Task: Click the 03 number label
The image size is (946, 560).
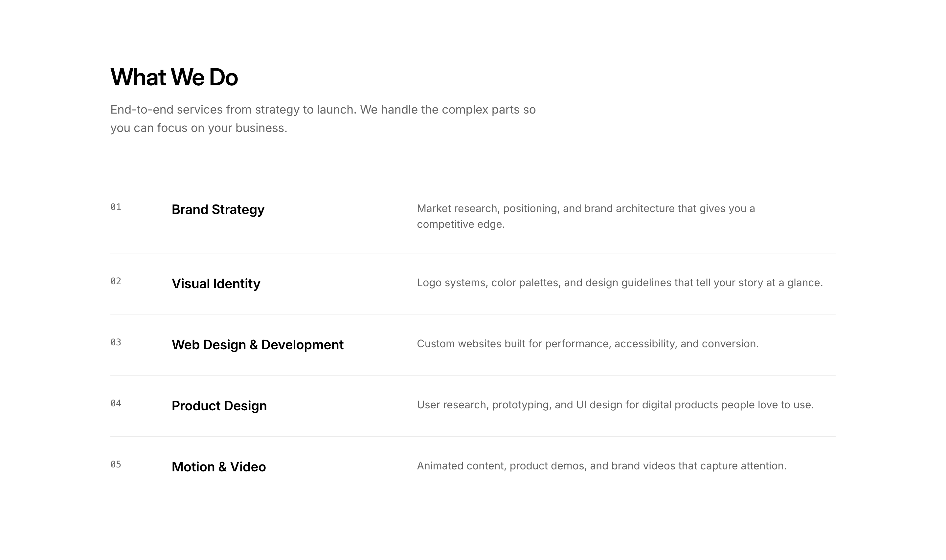Action: (116, 343)
